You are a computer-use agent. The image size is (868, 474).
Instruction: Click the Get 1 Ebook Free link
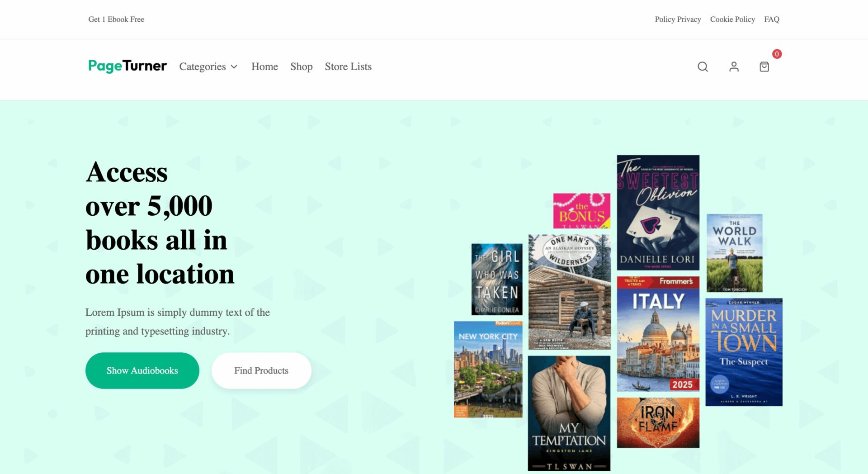116,19
